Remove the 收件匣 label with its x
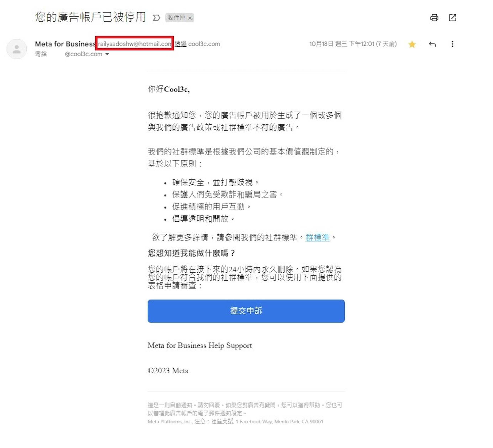The height and width of the screenshot is (448, 493). 190,18
